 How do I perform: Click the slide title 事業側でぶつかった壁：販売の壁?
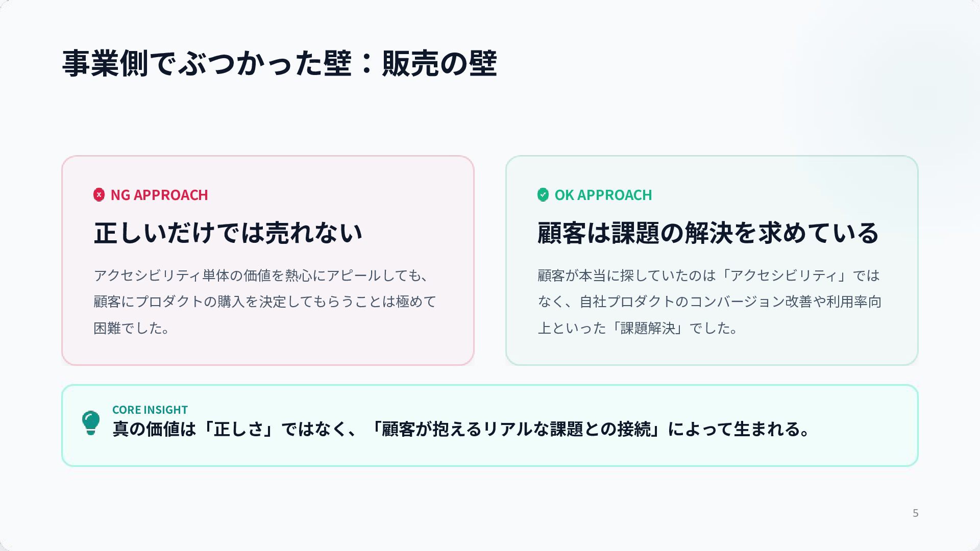point(279,64)
